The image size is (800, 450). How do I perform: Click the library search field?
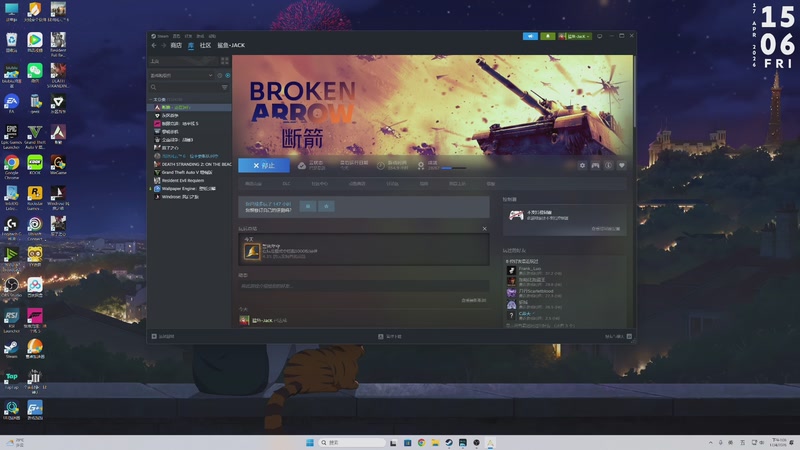pyautogui.click(x=183, y=87)
